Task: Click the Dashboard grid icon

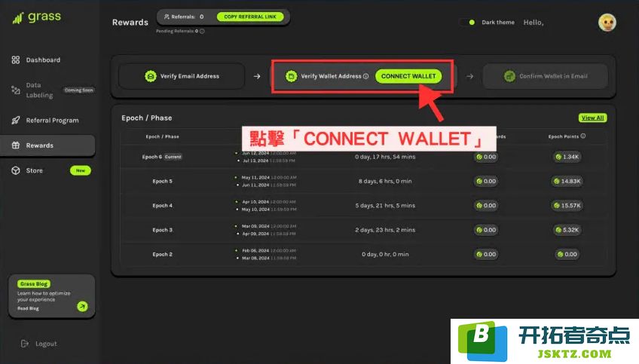Action: click(x=16, y=60)
